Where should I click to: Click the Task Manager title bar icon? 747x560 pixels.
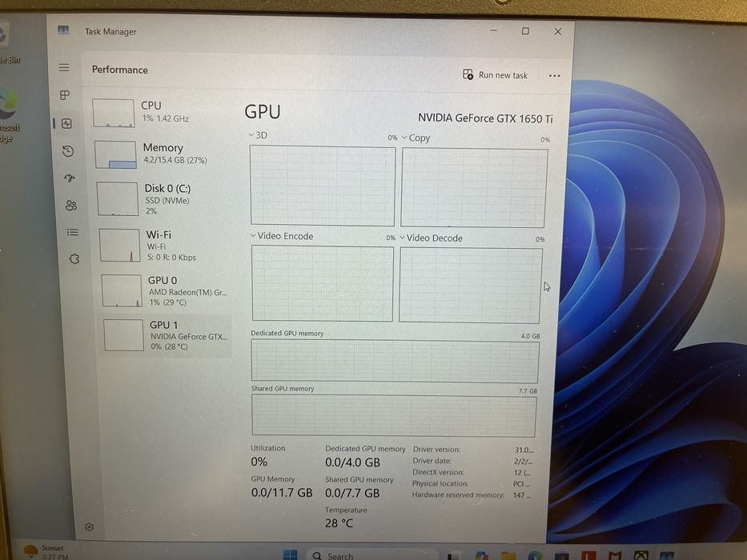tap(63, 30)
